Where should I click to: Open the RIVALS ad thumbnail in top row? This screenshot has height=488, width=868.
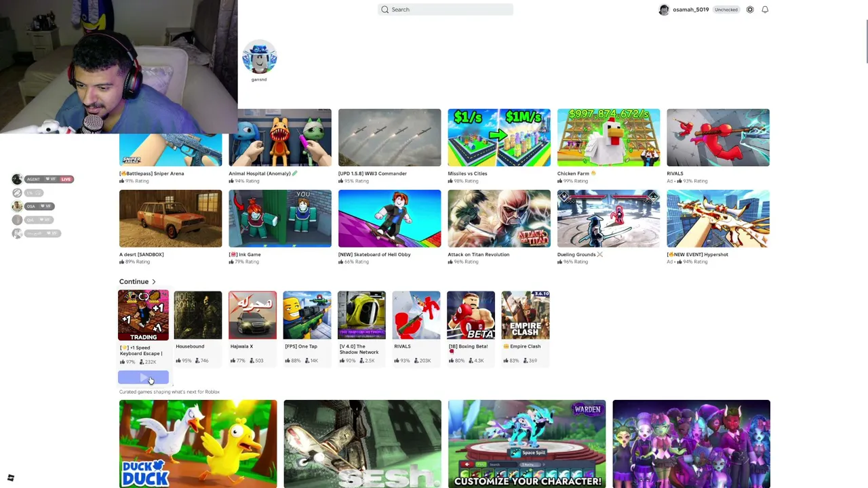click(x=718, y=138)
